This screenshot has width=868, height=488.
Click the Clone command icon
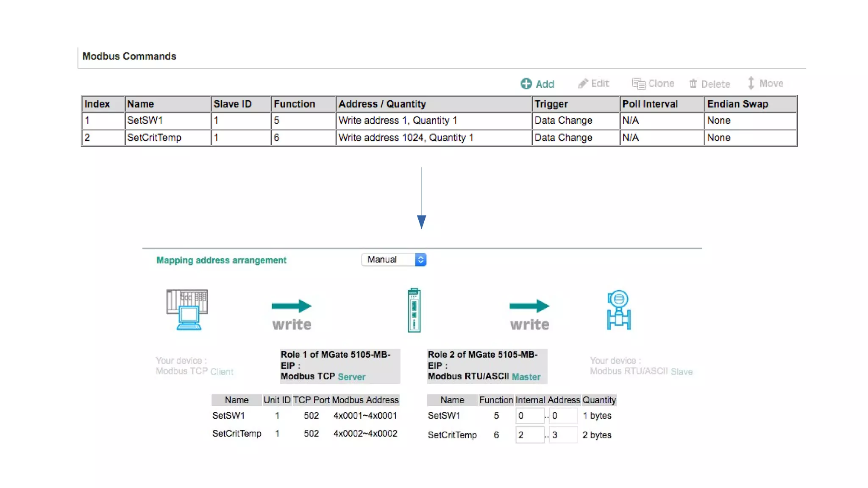tap(638, 83)
